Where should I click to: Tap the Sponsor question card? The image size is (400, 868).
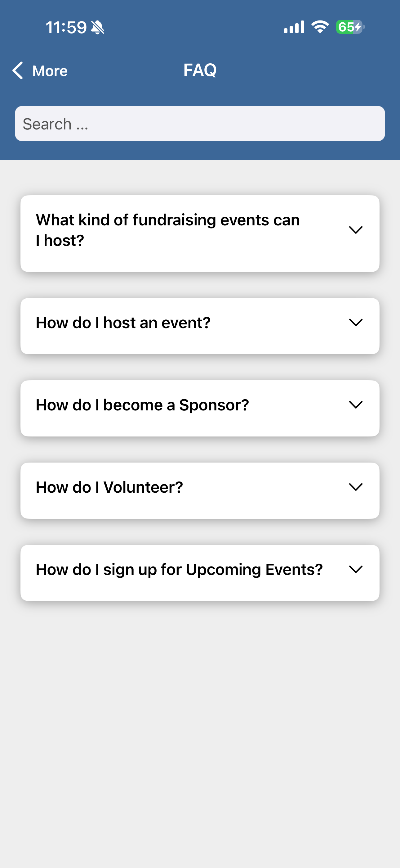click(x=200, y=409)
